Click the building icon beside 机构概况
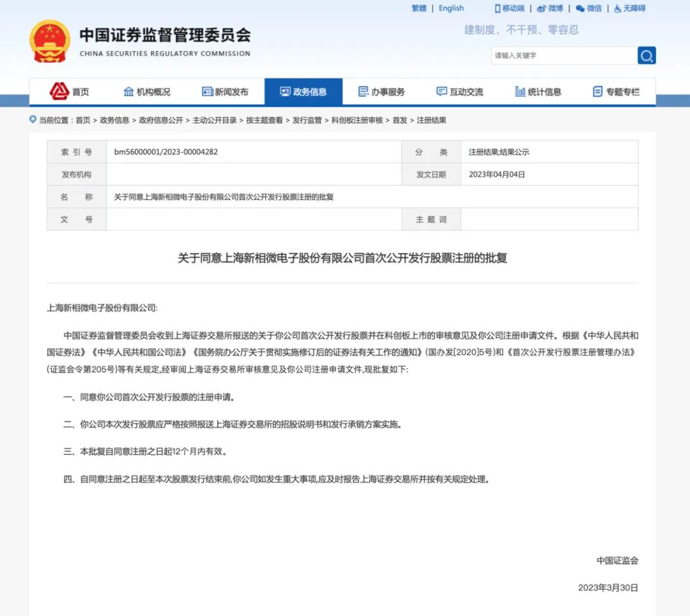Viewport: 690px width, 616px height. pyautogui.click(x=128, y=91)
